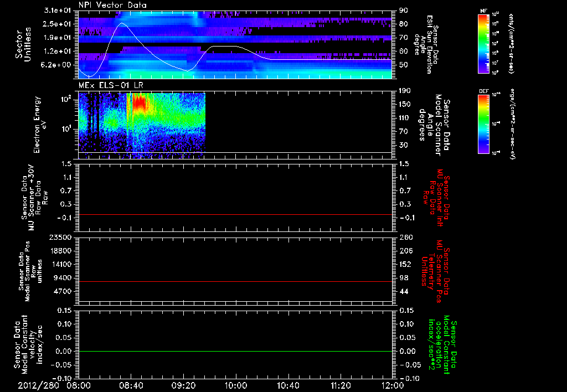Viewport: 567px width, 392px height.
Task: Click the 1.9e+01 sector tick value
Action: pyautogui.click(x=58, y=38)
